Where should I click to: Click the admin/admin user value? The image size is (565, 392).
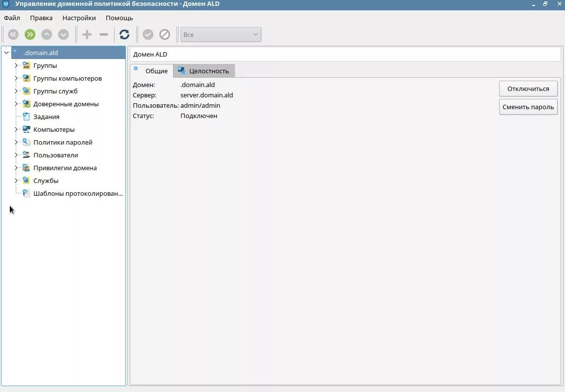(200, 106)
